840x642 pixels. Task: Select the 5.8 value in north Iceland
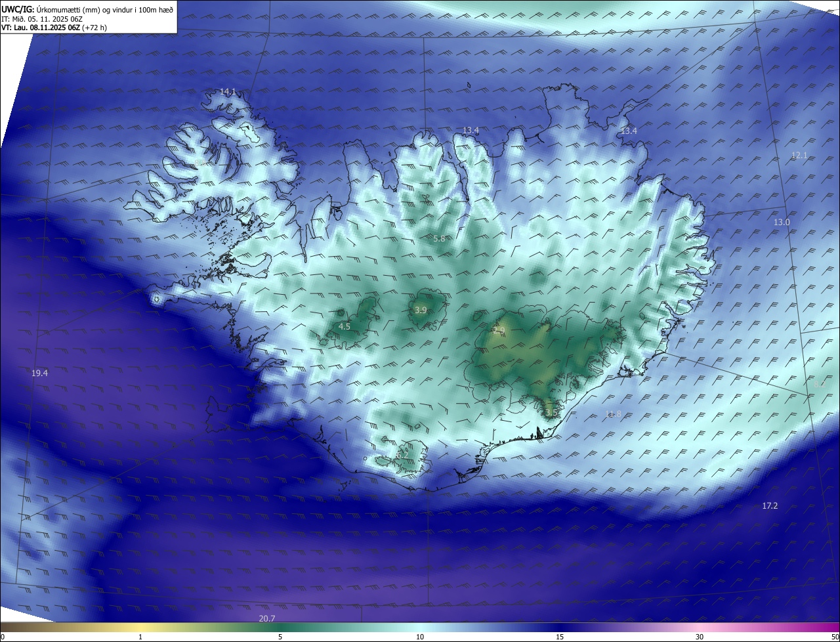pos(440,239)
